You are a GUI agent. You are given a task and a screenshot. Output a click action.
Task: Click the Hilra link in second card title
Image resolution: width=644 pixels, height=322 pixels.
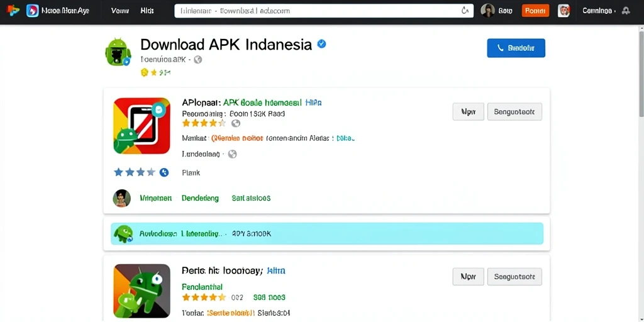[x=276, y=270]
